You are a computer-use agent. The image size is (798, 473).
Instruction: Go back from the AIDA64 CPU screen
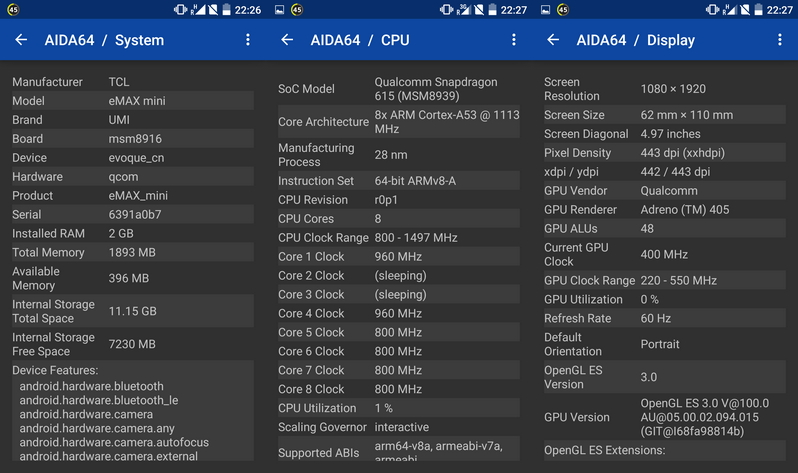[287, 40]
